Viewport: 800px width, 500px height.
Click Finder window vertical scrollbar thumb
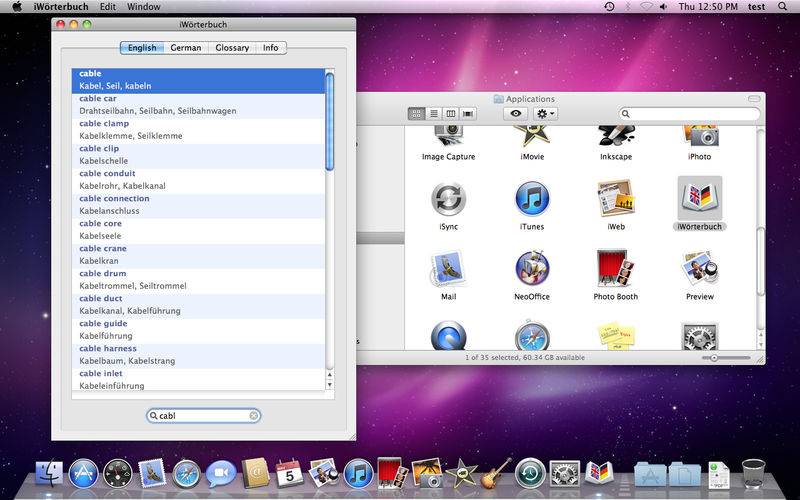click(761, 261)
